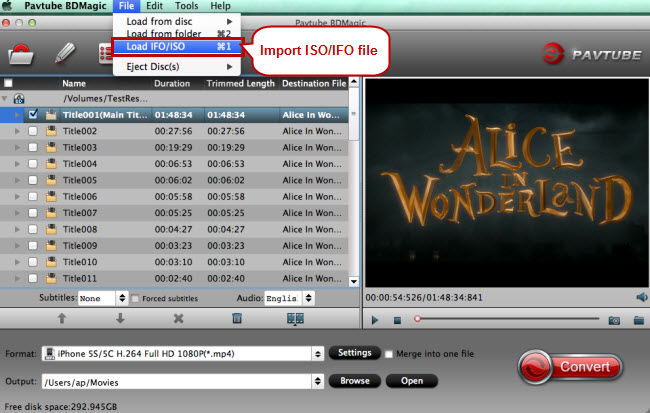The height and width of the screenshot is (413, 650).
Task: Choose Load from disc submenu
Action: (177, 21)
